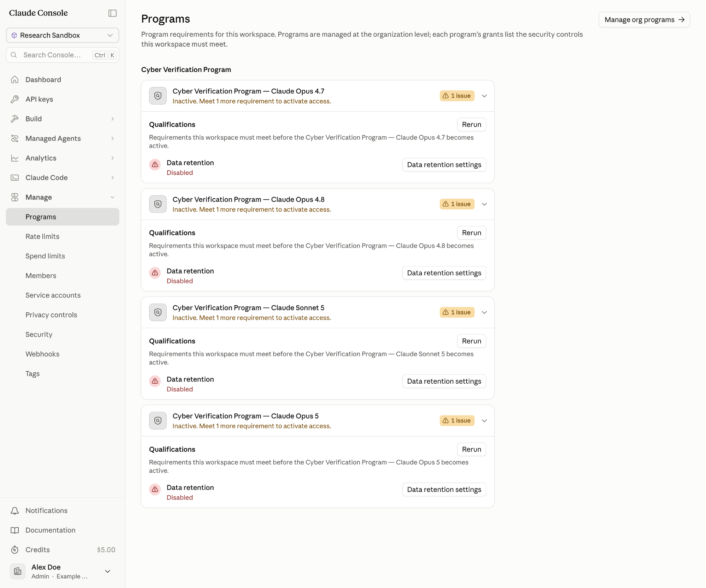The image size is (706, 588).
Task: Expand the Managed Agents submenu chevron
Action: pyautogui.click(x=113, y=138)
